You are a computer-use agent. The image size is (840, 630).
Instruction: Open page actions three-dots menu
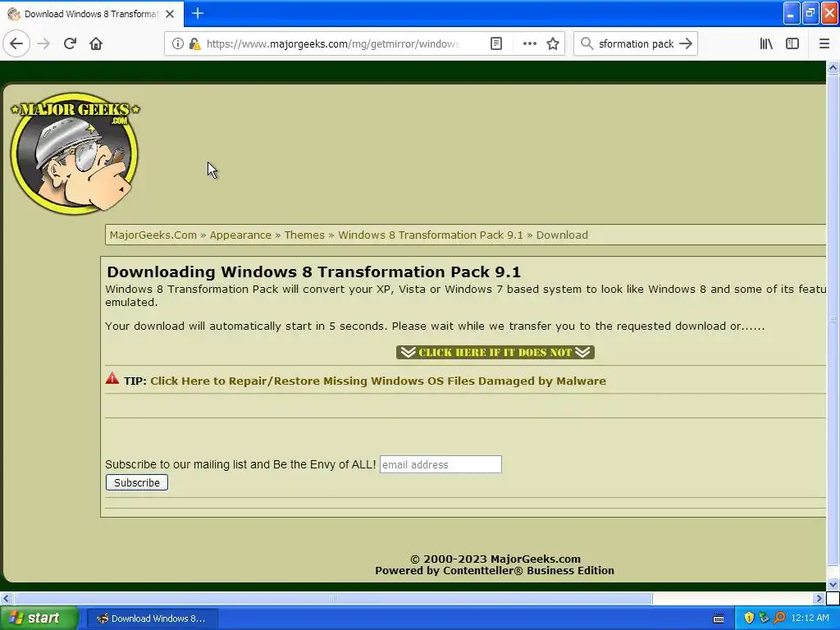point(529,43)
